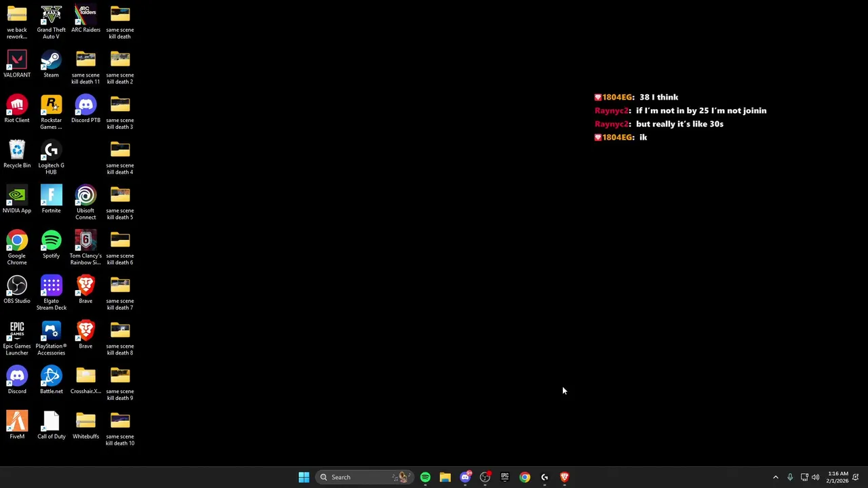The image size is (868, 488).
Task: Open PlayStation Accessories shortcut
Action: point(51,338)
